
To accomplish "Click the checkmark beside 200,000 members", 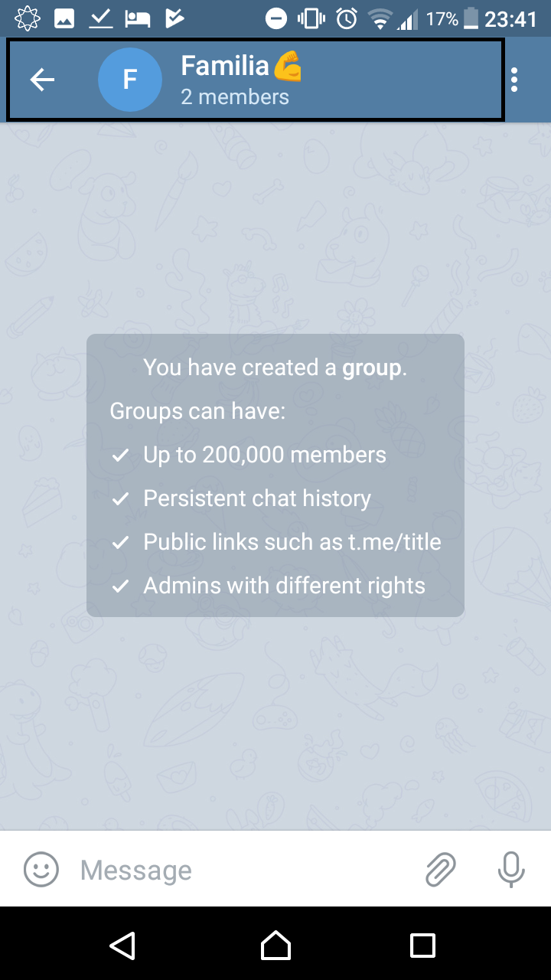I will pos(119,455).
